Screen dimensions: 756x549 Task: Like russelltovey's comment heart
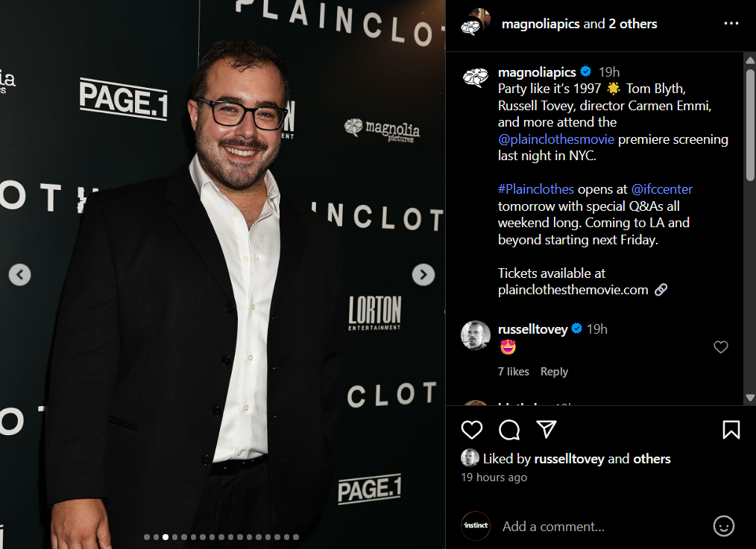click(721, 346)
